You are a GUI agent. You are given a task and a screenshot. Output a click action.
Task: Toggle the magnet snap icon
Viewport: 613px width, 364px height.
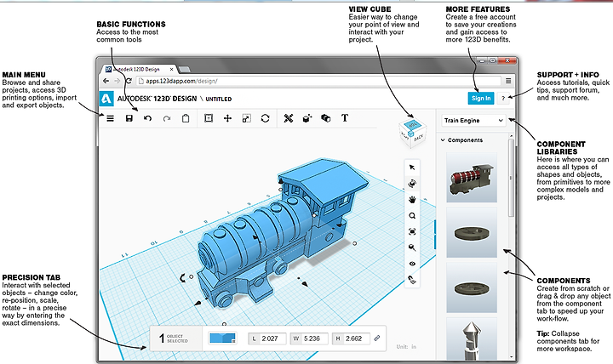pyautogui.click(x=412, y=280)
